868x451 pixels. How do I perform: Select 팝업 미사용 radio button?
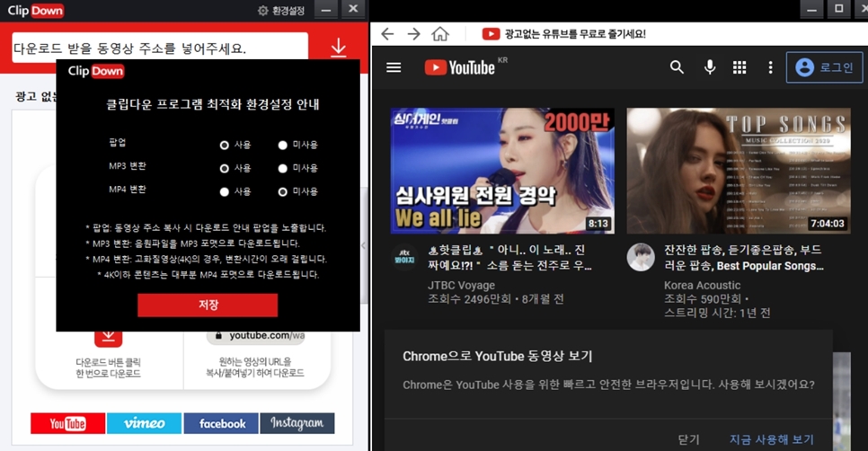[x=282, y=145]
